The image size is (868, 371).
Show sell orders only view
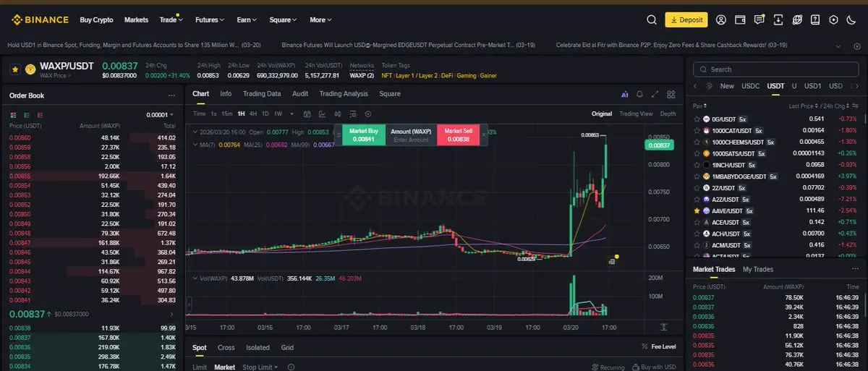pyautogui.click(x=41, y=114)
